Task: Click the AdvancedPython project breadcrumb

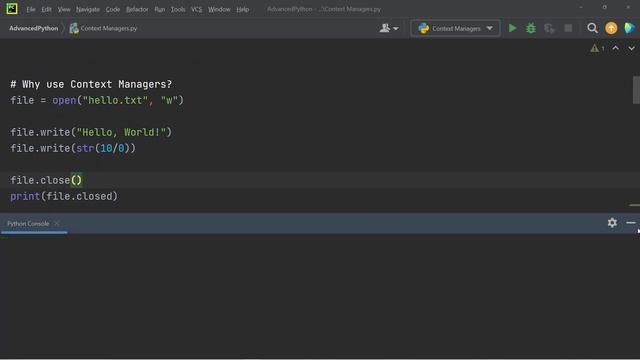Action: click(x=33, y=28)
